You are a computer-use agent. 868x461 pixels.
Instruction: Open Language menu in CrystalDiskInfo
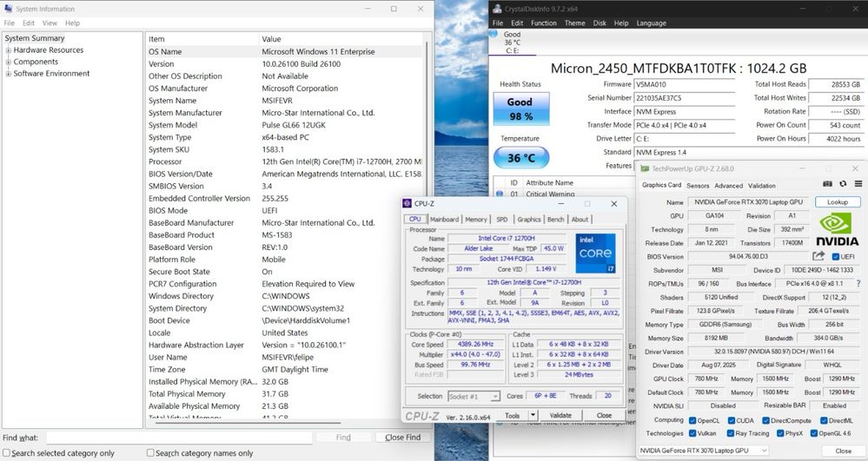651,23
